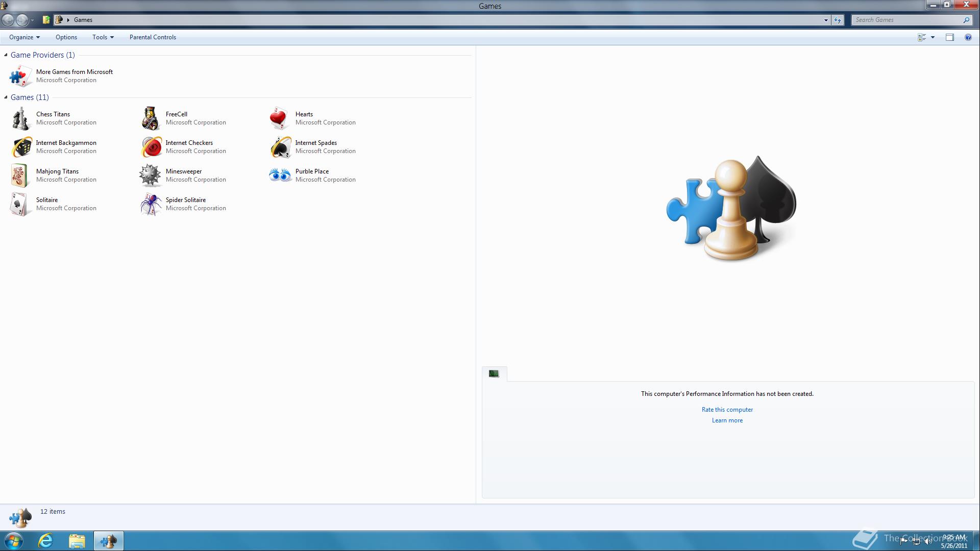Click the refresh button beside address bar
The width and height of the screenshot is (980, 551).
pos(838,20)
